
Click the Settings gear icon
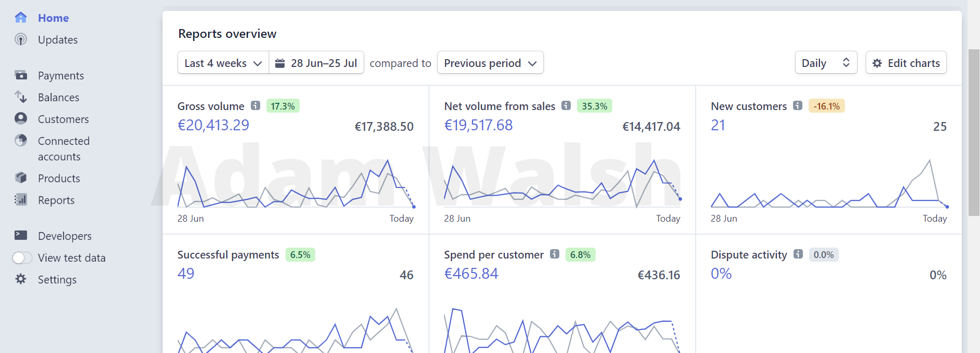[21, 279]
